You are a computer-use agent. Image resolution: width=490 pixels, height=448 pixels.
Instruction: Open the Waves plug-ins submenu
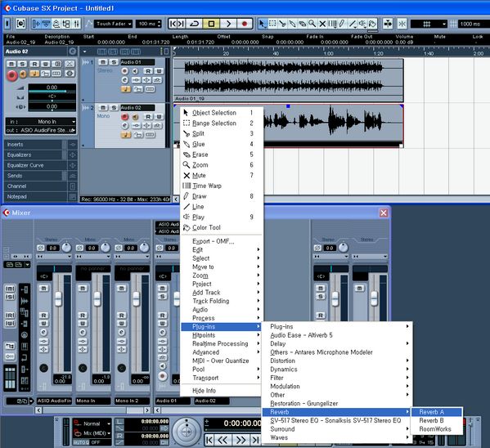(337, 437)
